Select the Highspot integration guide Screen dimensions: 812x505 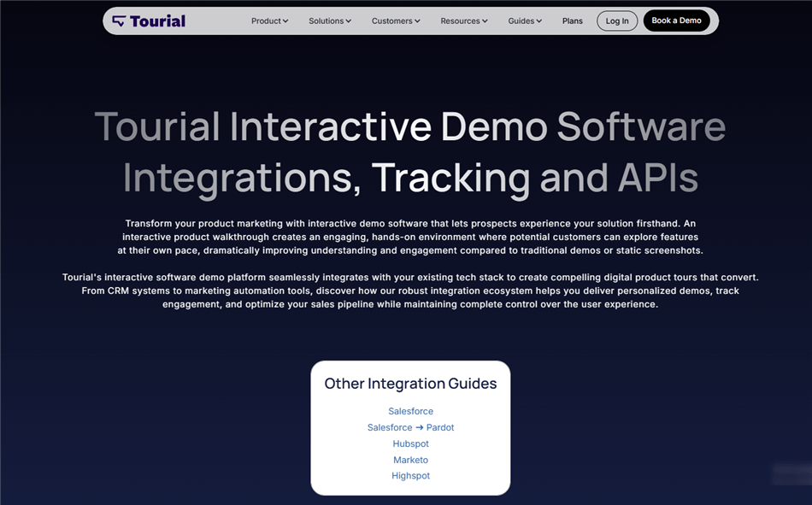click(x=410, y=476)
